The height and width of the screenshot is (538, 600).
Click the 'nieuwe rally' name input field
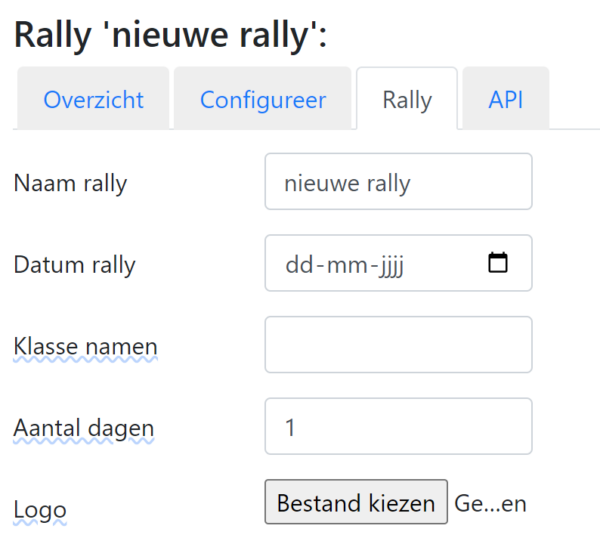[x=398, y=182]
